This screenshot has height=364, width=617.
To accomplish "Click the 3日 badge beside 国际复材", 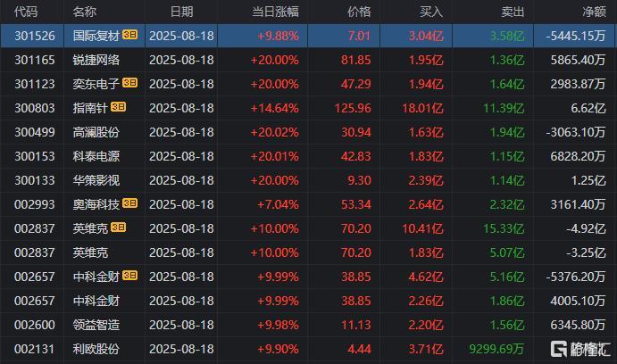I will [x=129, y=35].
